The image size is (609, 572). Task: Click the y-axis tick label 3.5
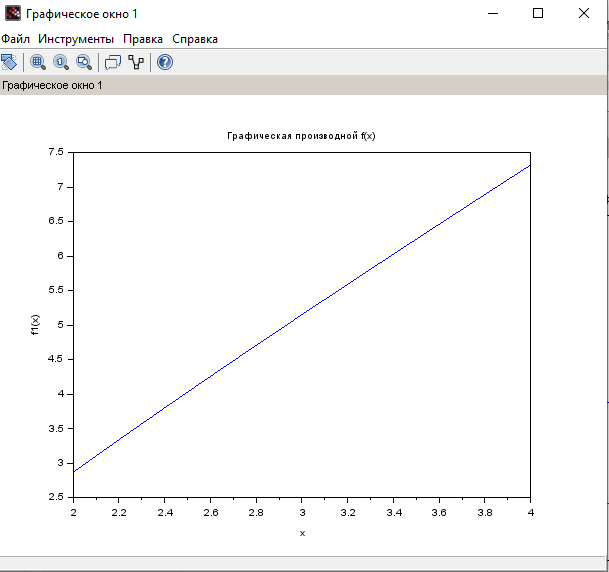pos(56,428)
